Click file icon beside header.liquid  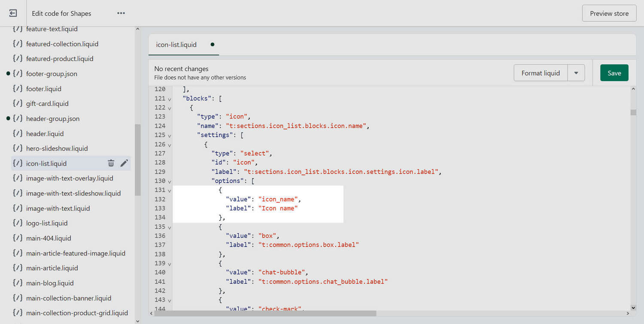(x=18, y=133)
